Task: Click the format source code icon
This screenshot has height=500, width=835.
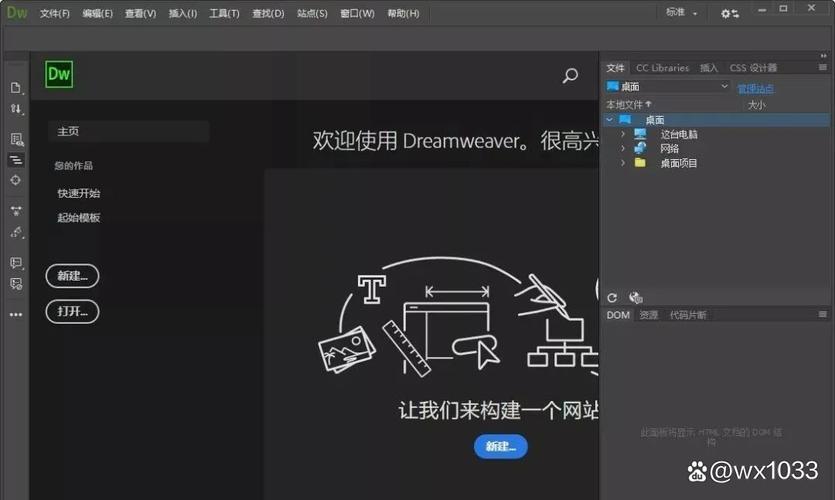Action: tap(16, 160)
